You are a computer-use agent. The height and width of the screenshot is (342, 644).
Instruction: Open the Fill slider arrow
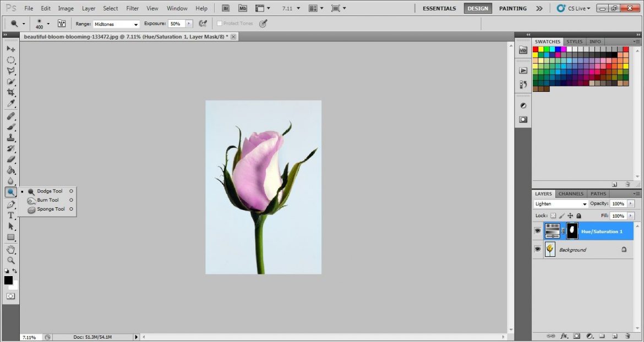point(631,216)
